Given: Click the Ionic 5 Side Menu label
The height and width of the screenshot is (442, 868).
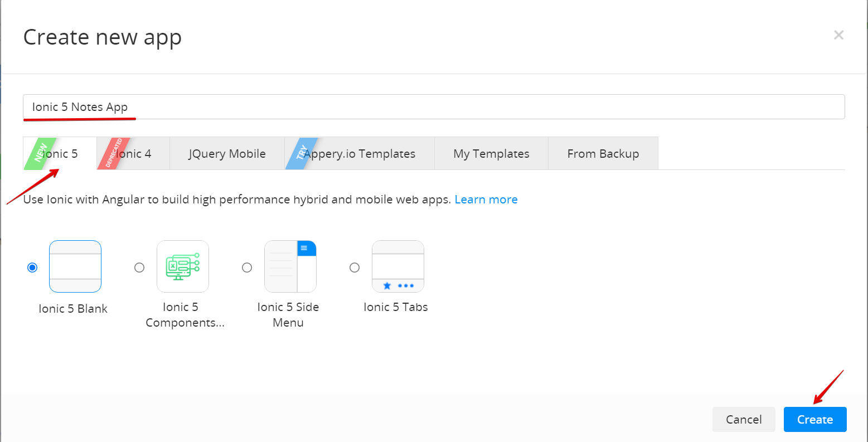Looking at the screenshot, I should [288, 315].
